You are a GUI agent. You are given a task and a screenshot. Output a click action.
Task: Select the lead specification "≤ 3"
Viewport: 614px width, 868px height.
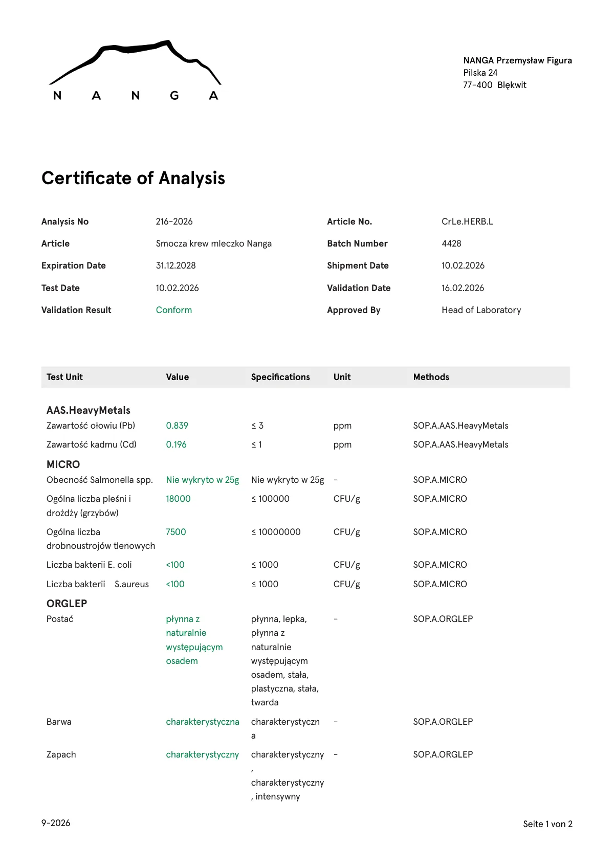point(257,426)
